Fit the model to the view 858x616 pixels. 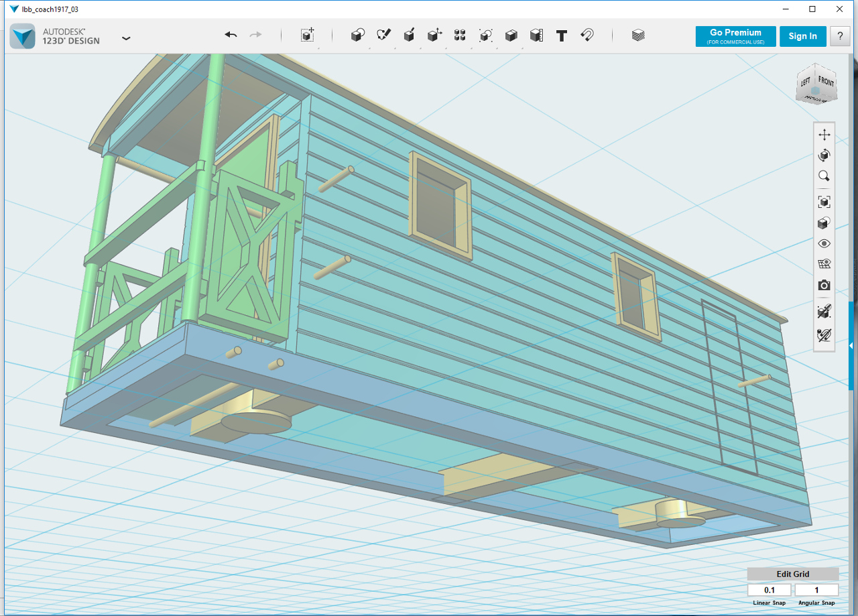pos(824,202)
